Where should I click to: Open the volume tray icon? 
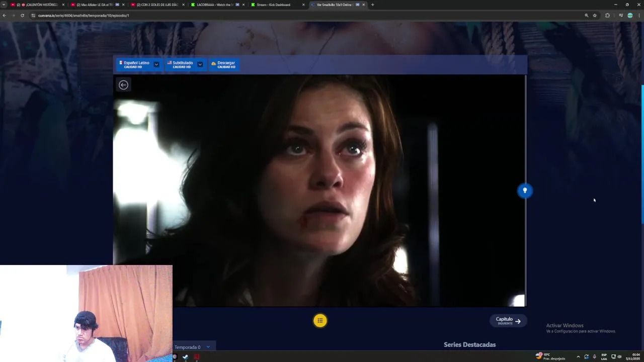pos(619,357)
